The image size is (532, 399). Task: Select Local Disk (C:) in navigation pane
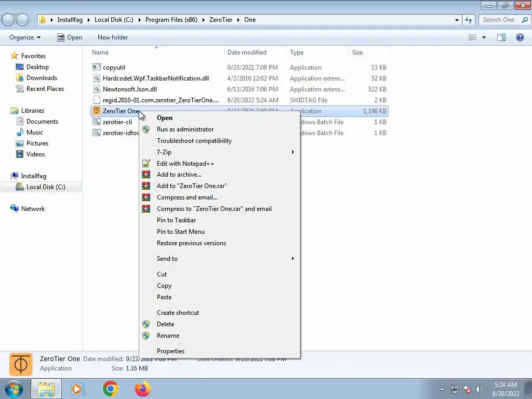tap(41, 187)
